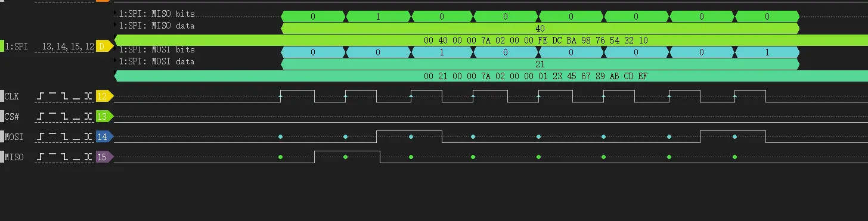
Task: Select the MISO channel 15 badge
Action: (104, 158)
